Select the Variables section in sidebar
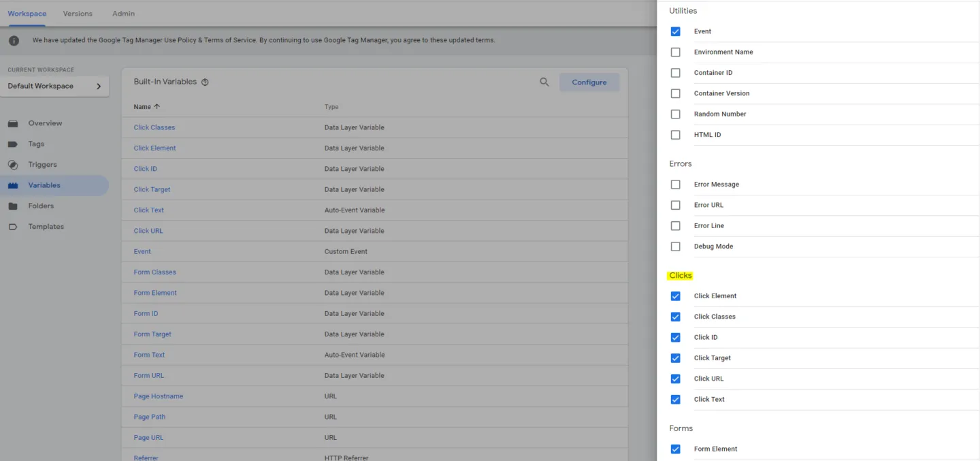Viewport: 980px width, 461px height. (x=45, y=185)
